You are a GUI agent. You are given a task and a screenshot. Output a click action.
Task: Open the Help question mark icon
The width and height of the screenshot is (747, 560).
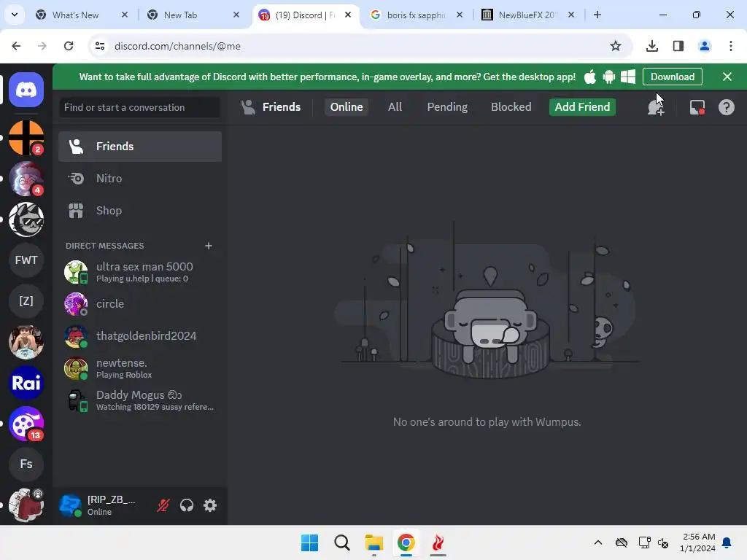tap(726, 107)
